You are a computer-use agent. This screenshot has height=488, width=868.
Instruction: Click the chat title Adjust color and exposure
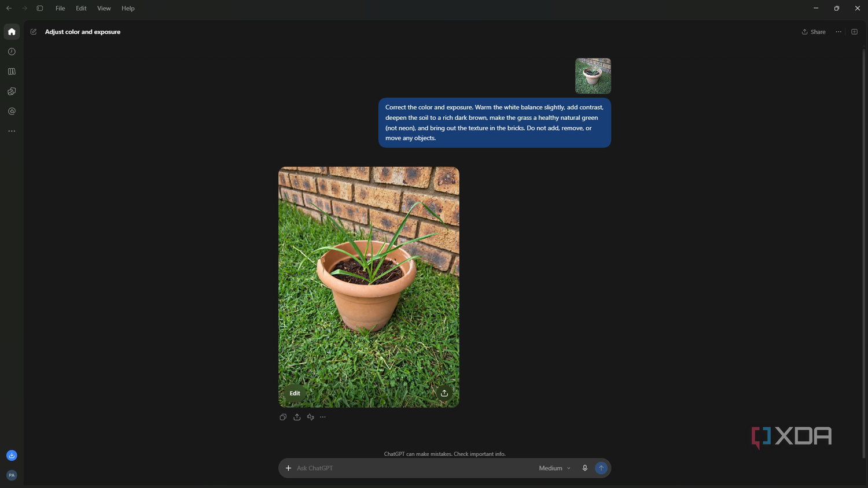83,32
